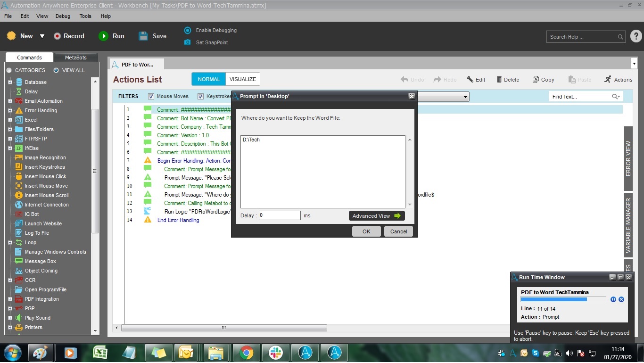Open the help question mark icon
The image size is (644, 363).
pyautogui.click(x=636, y=36)
